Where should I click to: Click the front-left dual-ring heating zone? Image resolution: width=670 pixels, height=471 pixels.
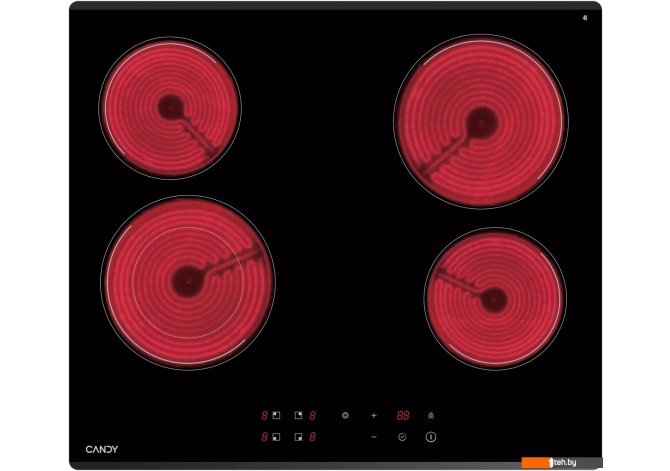(187, 282)
